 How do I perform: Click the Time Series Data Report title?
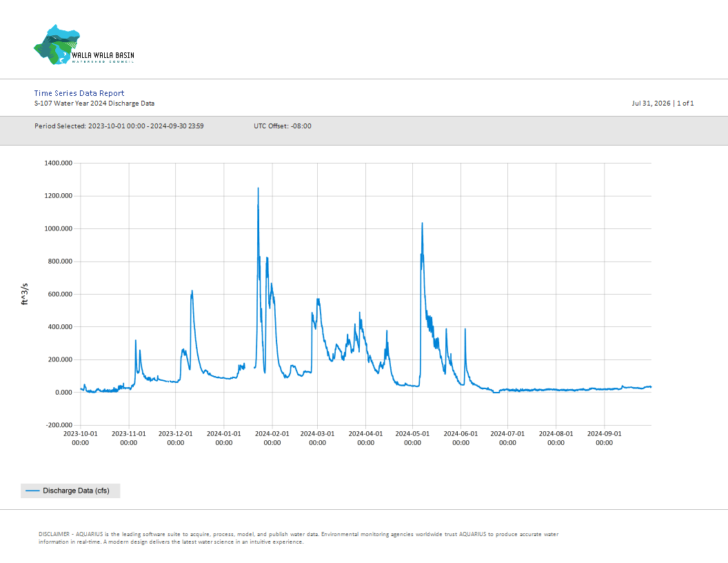point(79,93)
